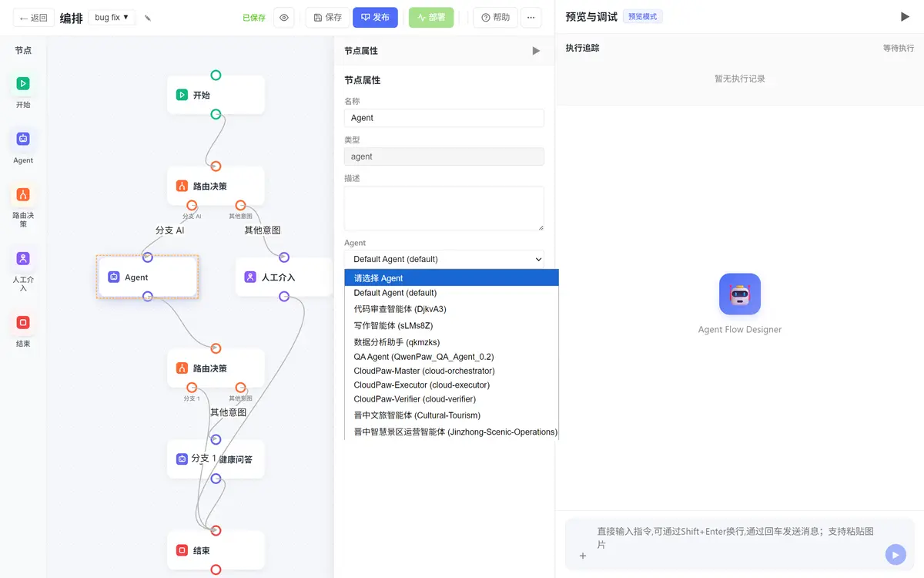Viewport: 924px width, 578px height.
Task: Click the green output port of 开始 node
Action: pyautogui.click(x=216, y=114)
